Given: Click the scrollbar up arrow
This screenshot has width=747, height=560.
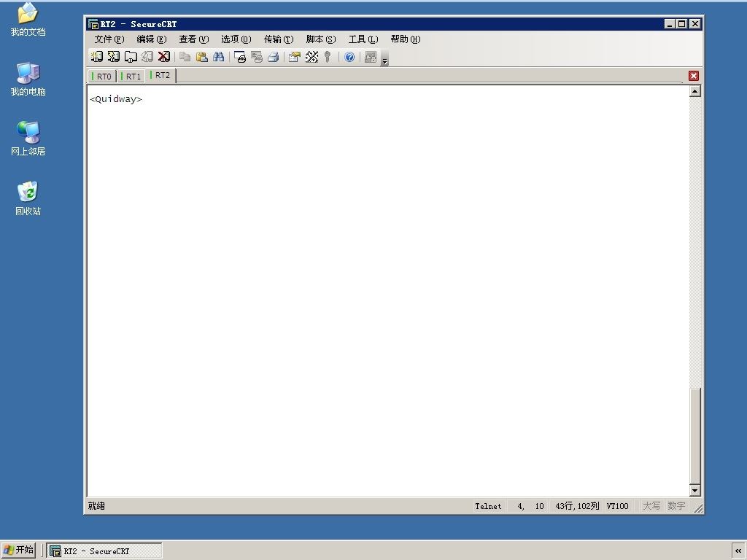Looking at the screenshot, I should coord(695,91).
